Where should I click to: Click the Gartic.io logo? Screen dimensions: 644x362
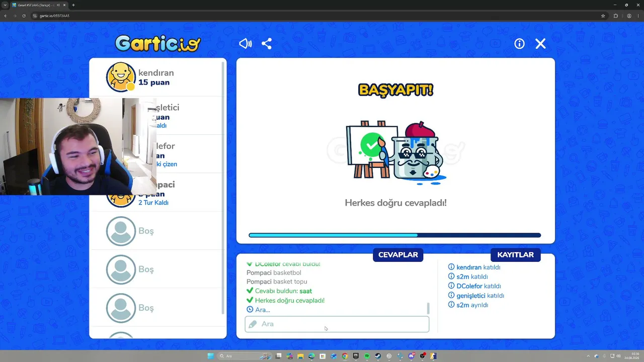click(157, 43)
